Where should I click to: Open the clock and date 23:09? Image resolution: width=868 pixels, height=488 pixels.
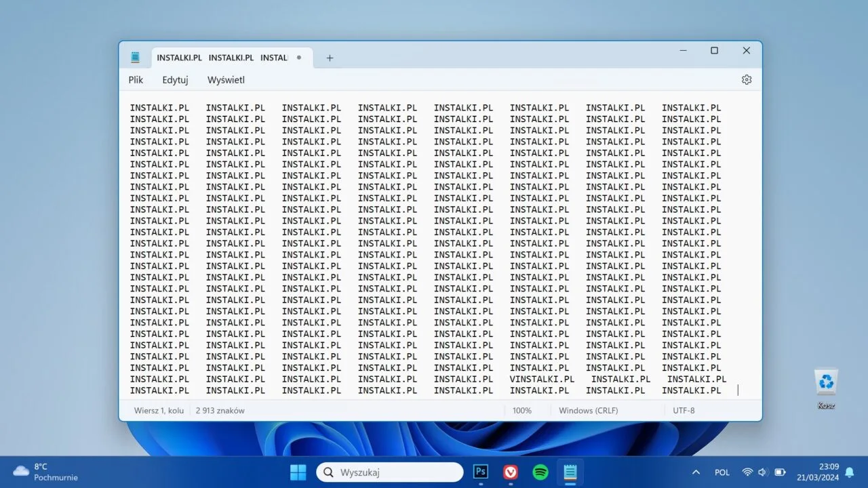[818, 472]
